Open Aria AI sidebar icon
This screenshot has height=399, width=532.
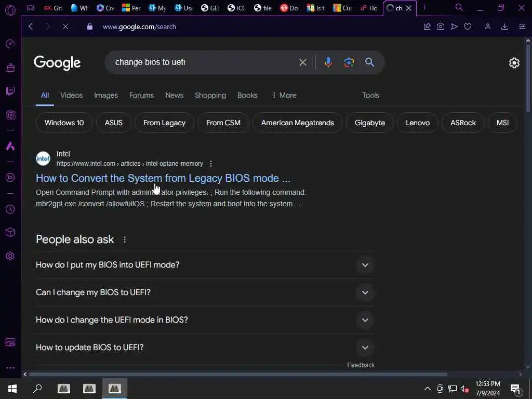point(10,146)
